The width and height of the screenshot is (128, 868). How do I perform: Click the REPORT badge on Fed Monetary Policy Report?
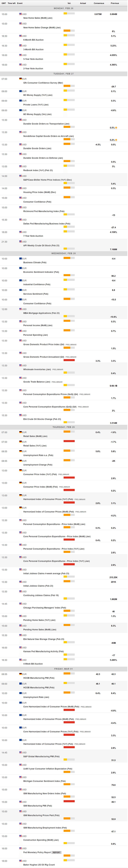coord(56,853)
